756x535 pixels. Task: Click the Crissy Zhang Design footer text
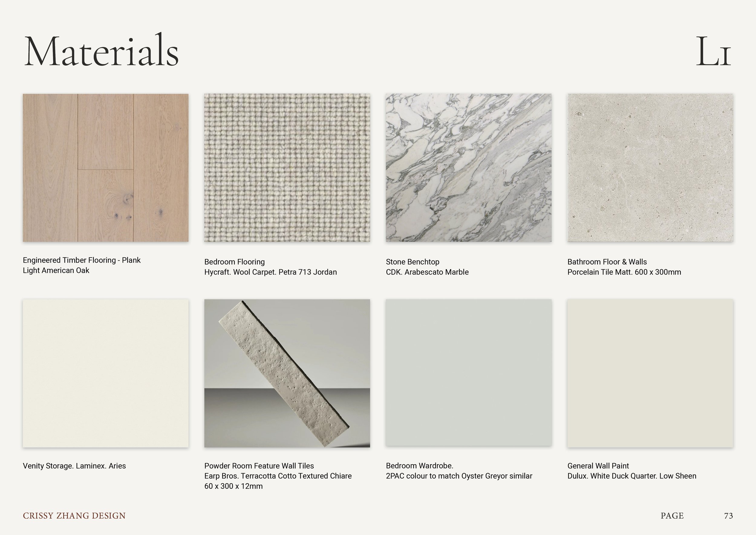tap(74, 516)
